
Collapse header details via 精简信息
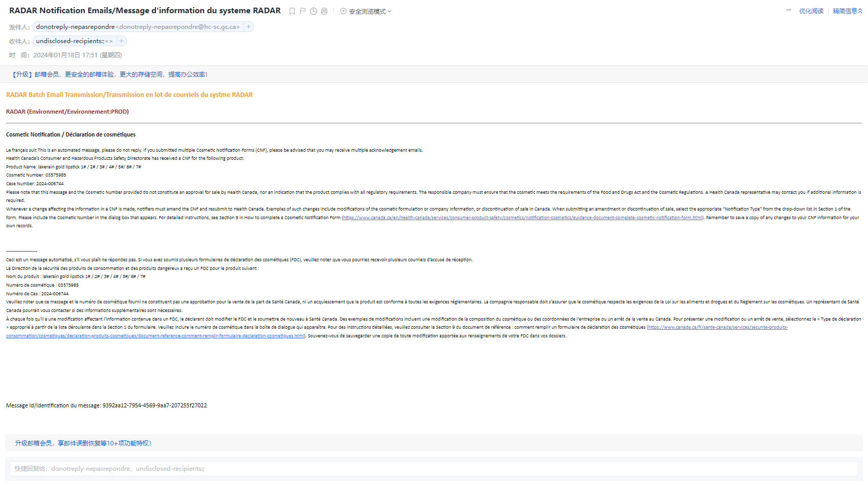click(847, 11)
